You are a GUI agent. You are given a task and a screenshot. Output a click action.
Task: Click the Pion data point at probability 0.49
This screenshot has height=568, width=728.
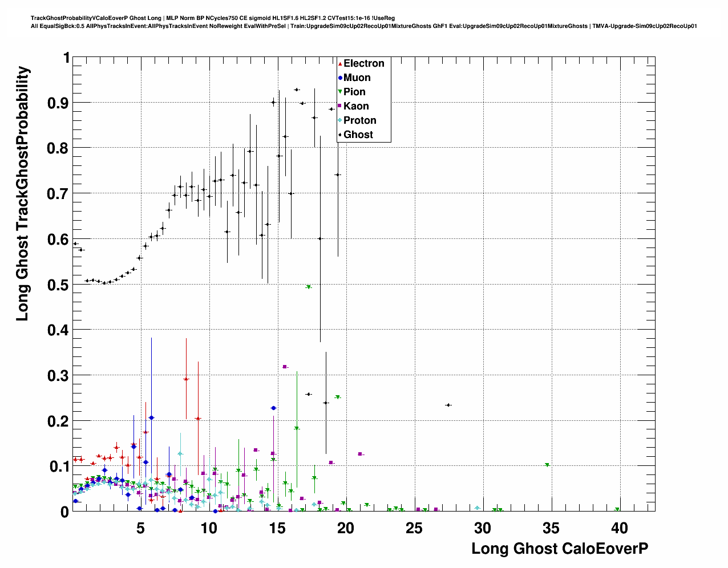pos(309,287)
